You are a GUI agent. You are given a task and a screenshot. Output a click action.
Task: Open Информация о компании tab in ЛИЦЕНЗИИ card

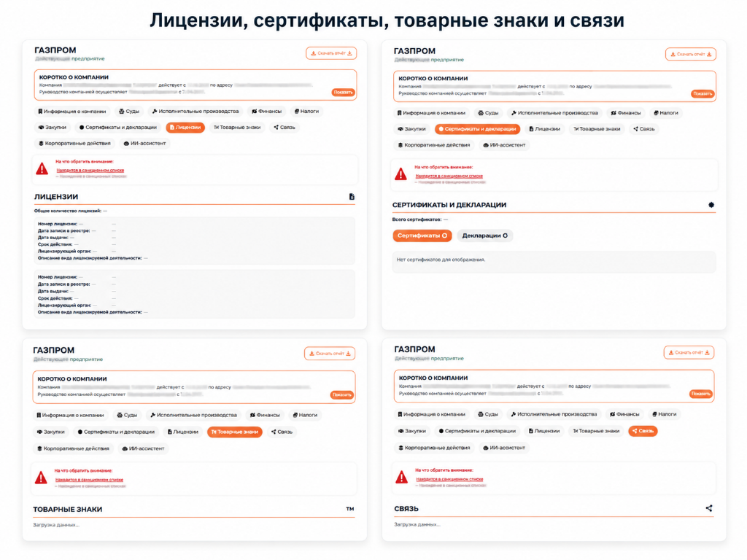click(71, 112)
